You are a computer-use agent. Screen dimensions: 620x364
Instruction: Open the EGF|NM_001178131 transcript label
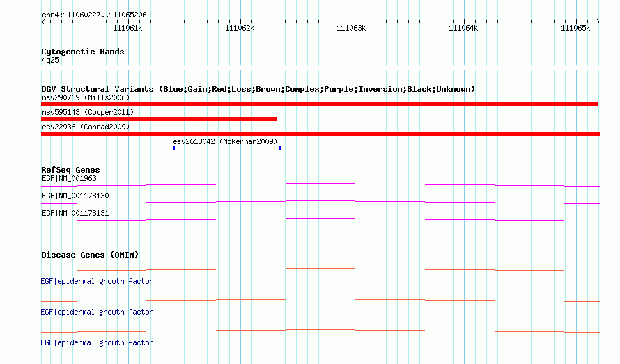75,214
